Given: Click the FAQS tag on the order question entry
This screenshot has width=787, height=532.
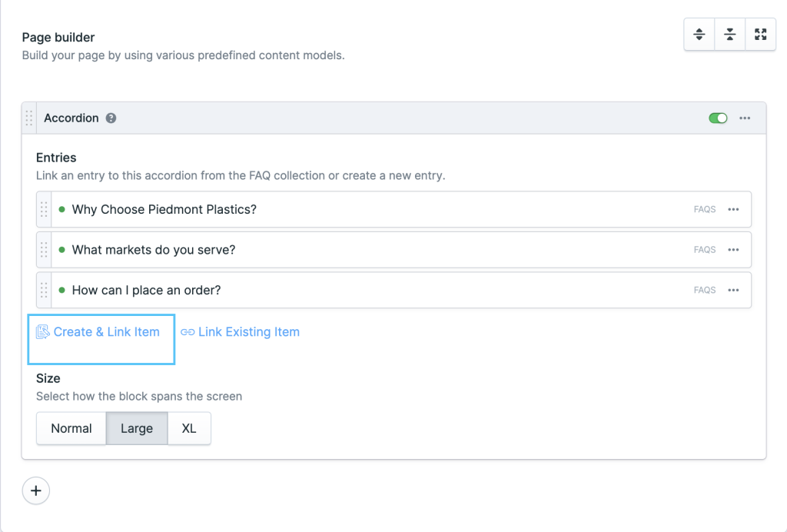Looking at the screenshot, I should point(704,290).
